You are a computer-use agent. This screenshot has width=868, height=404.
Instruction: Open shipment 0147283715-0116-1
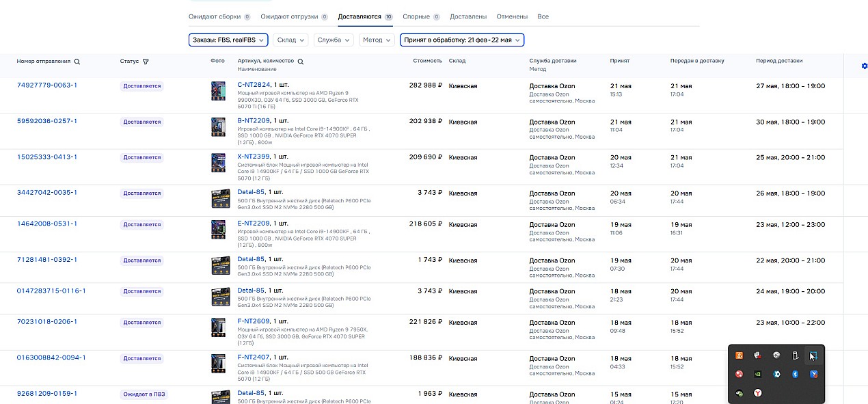(x=51, y=291)
